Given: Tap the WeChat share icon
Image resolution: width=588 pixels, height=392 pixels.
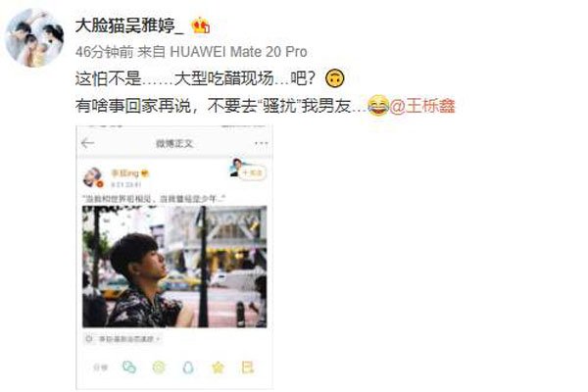Looking at the screenshot, I should pyautogui.click(x=129, y=367).
